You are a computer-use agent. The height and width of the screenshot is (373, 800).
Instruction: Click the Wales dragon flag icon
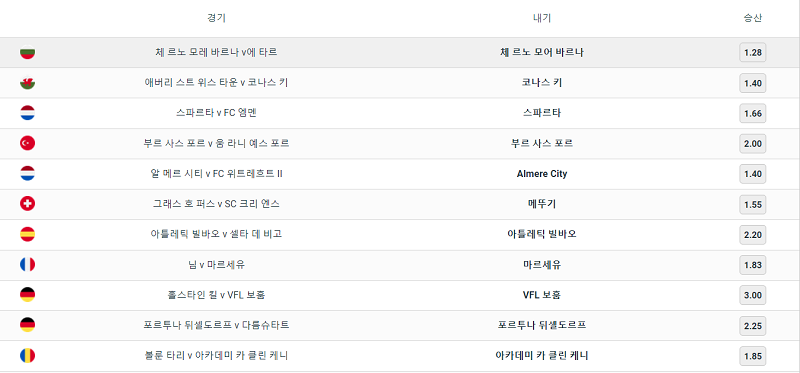pyautogui.click(x=27, y=83)
